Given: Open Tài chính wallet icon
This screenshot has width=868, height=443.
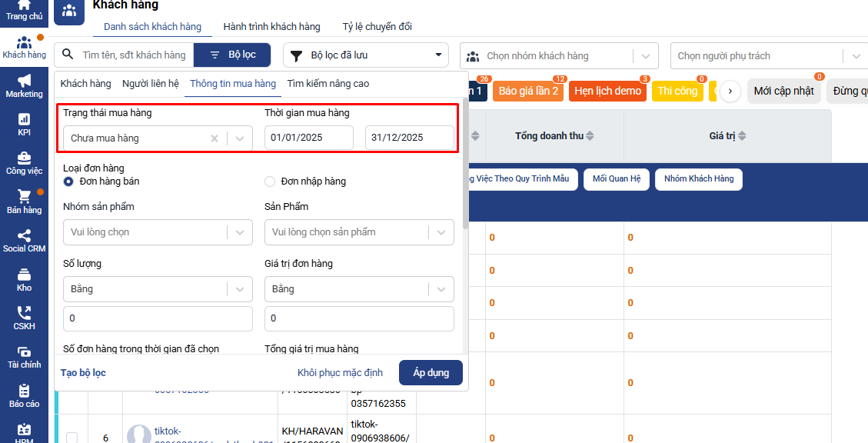Looking at the screenshot, I should click(x=24, y=357).
